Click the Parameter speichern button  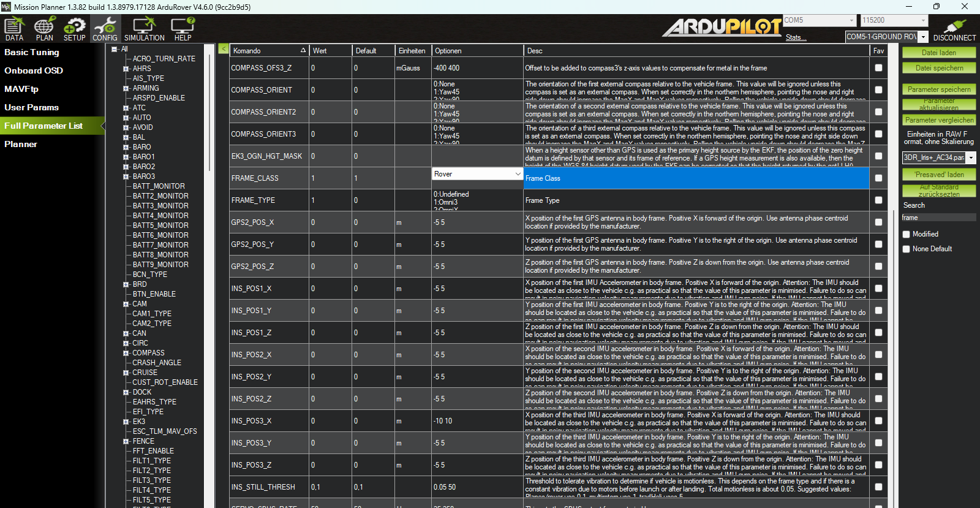pyautogui.click(x=939, y=89)
